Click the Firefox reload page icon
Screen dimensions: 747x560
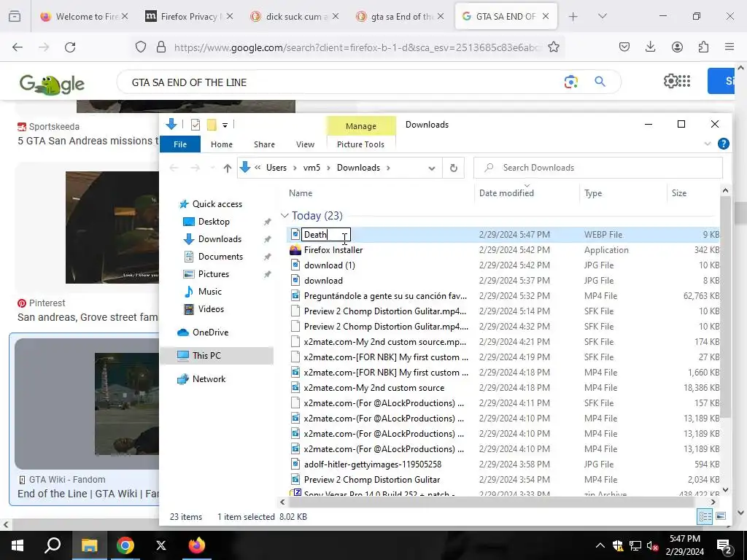(x=70, y=47)
